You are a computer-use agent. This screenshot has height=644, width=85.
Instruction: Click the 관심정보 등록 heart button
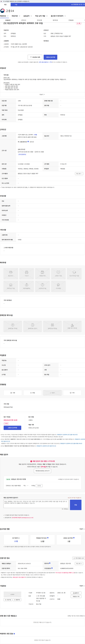tap(35, 57)
